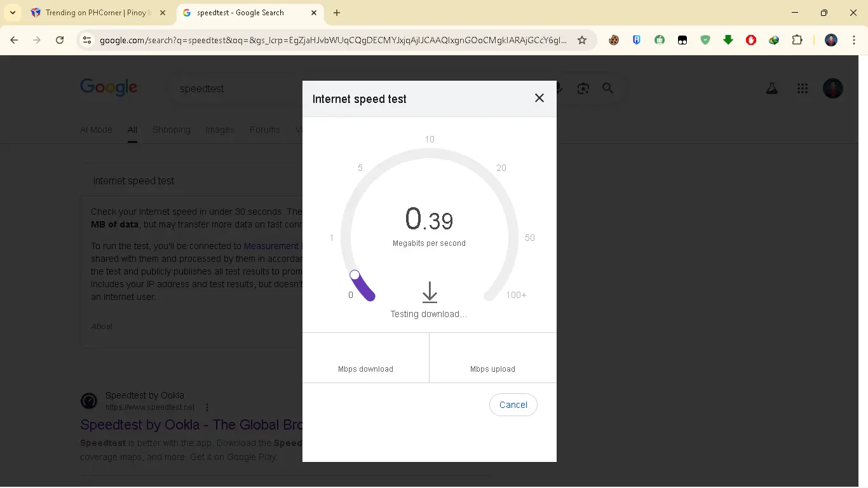Click the gauge's 50 scale label
The height and width of the screenshot is (488, 868).
click(529, 238)
